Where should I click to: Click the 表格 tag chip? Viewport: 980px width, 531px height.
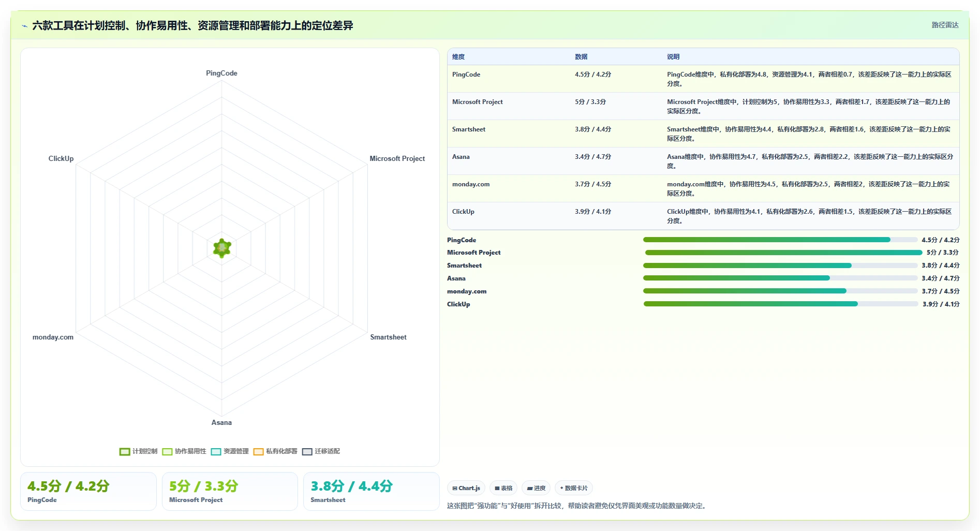tap(503, 488)
